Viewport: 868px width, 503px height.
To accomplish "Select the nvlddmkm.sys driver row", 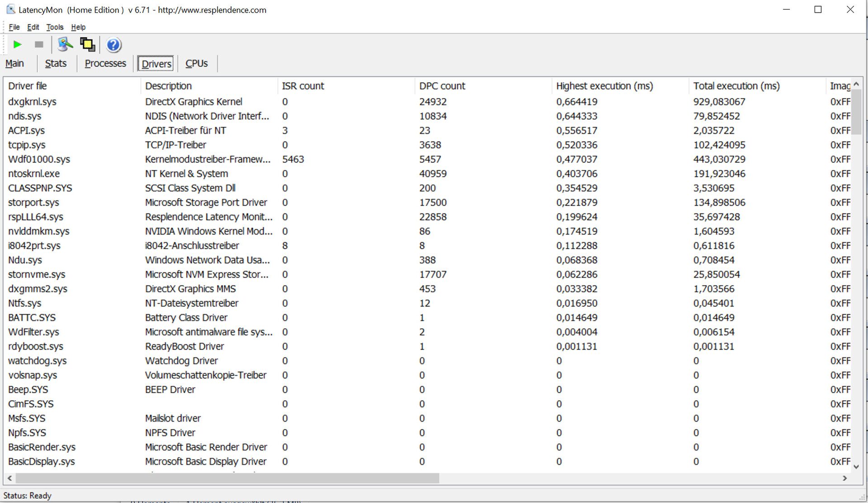I will click(x=428, y=231).
